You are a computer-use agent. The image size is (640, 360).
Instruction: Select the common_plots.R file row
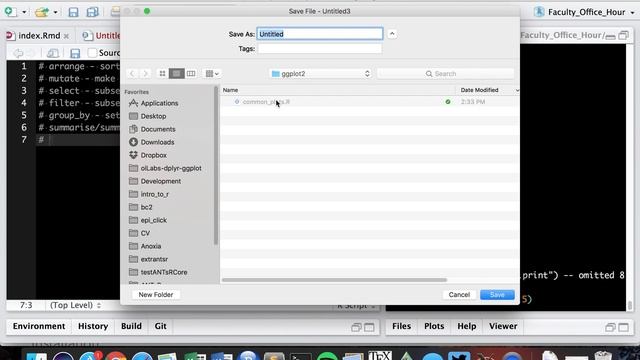point(370,102)
